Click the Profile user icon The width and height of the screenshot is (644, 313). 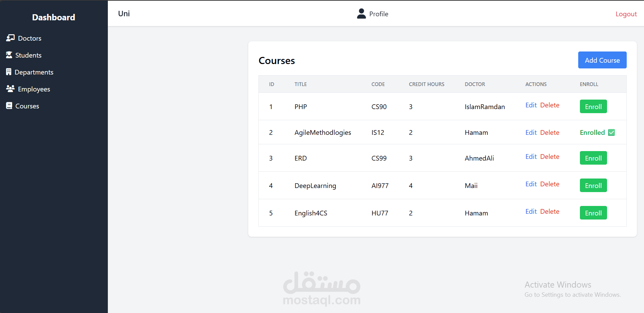362,14
